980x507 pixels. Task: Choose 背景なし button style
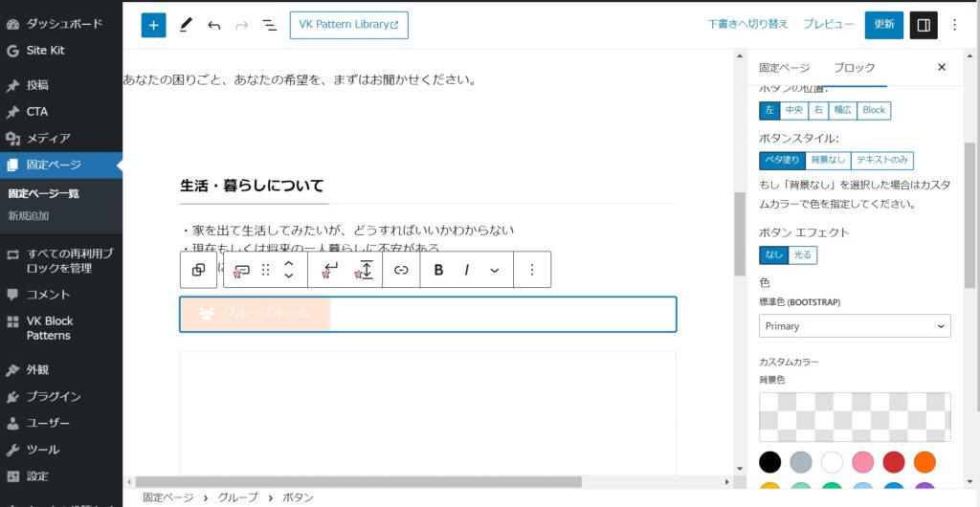pos(828,160)
